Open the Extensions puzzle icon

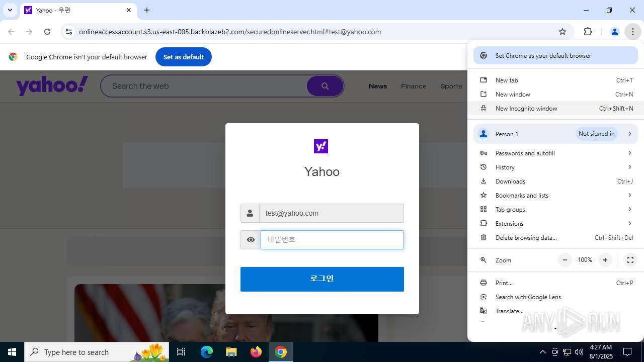[588, 32]
